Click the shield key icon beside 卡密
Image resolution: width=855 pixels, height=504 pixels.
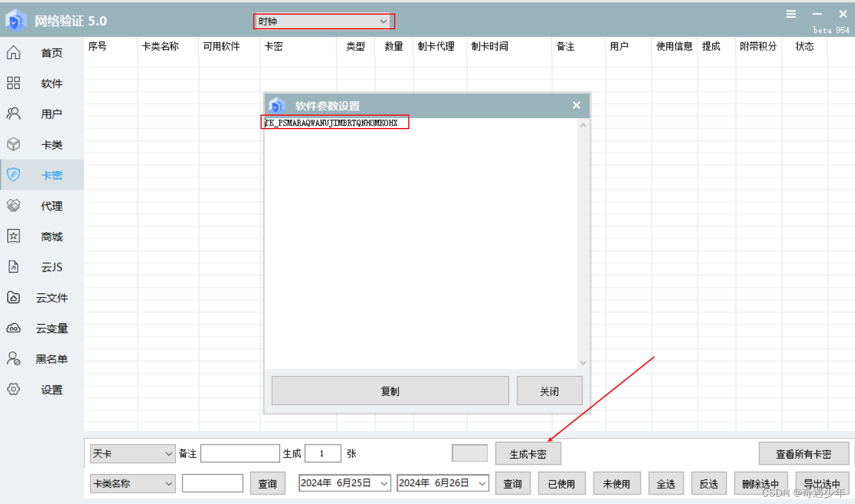point(13,175)
